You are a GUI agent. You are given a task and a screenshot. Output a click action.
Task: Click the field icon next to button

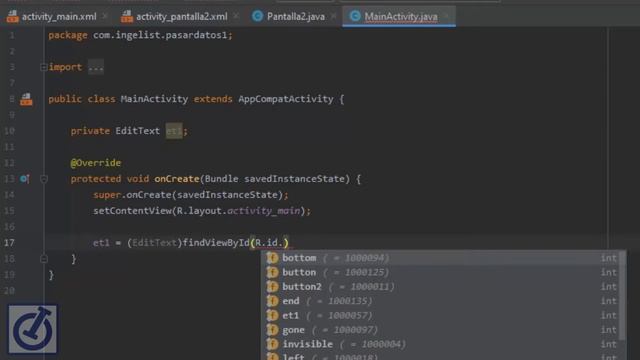272,272
